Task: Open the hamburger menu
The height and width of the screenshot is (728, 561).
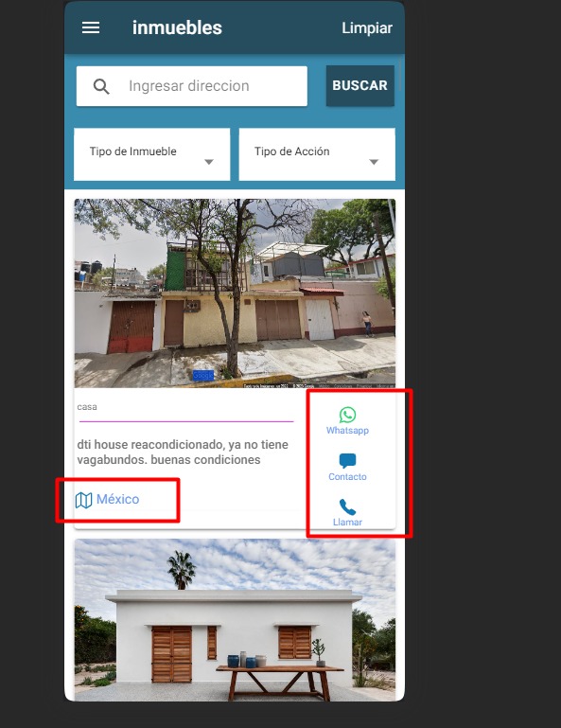Action: click(91, 27)
